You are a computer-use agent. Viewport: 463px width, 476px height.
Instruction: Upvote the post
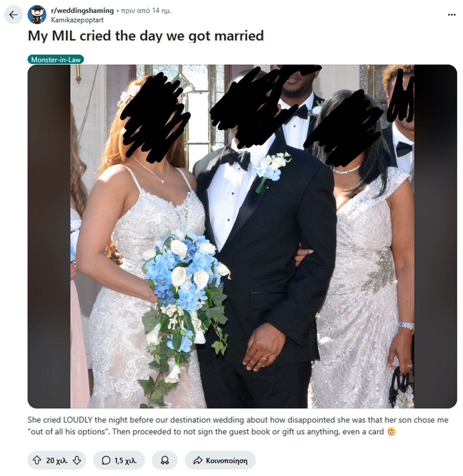tap(37, 460)
